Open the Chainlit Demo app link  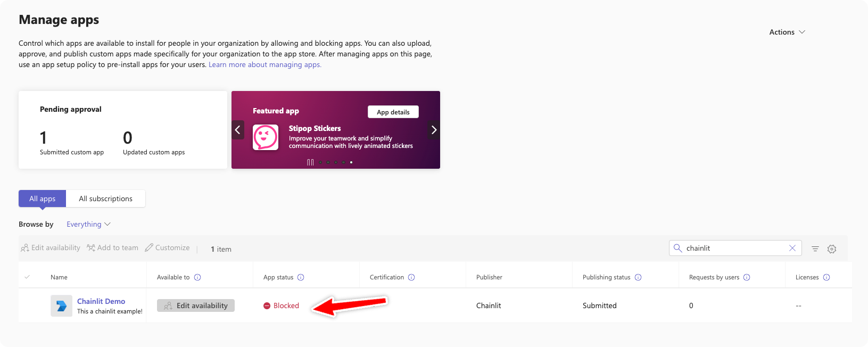(x=101, y=301)
